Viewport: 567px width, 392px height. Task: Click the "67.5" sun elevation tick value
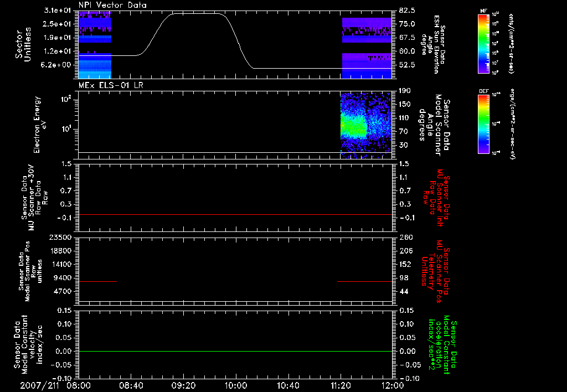407,38
